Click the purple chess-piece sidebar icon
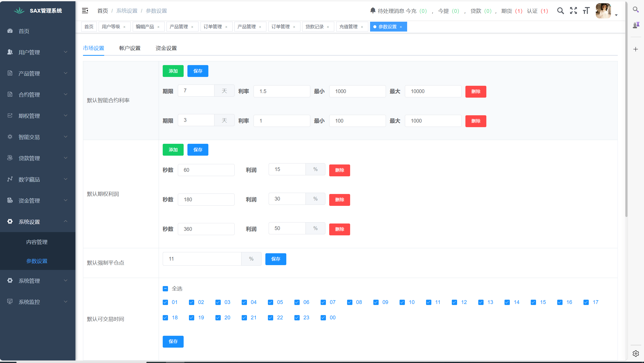644x363 pixels. 636,25
